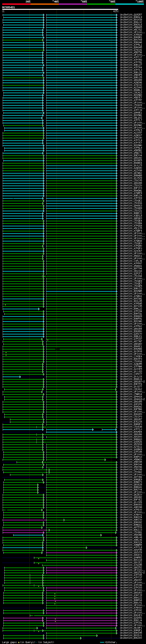Select hit UniRef100_A3A7J9
The image size is (146, 644).
[x=131, y=595]
